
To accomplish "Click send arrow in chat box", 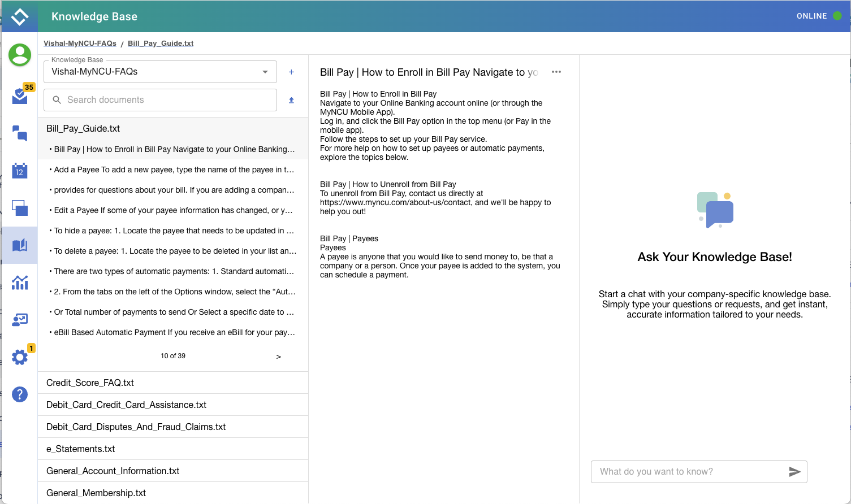I will (x=794, y=472).
